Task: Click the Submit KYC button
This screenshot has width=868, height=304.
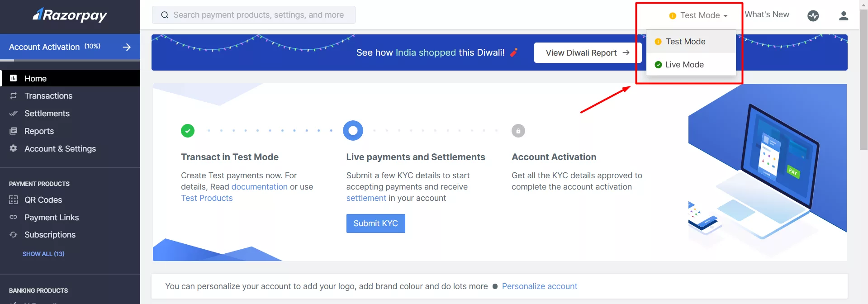Action: click(x=375, y=223)
